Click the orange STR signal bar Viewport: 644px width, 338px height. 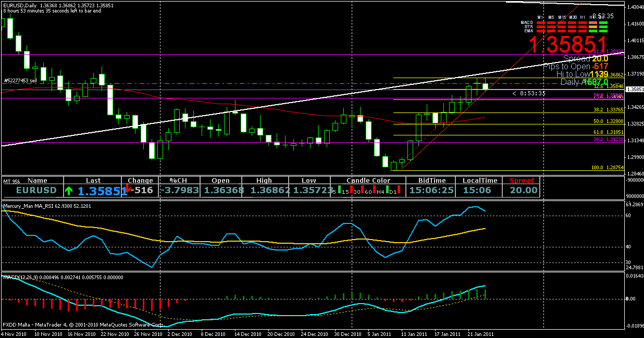(x=593, y=27)
